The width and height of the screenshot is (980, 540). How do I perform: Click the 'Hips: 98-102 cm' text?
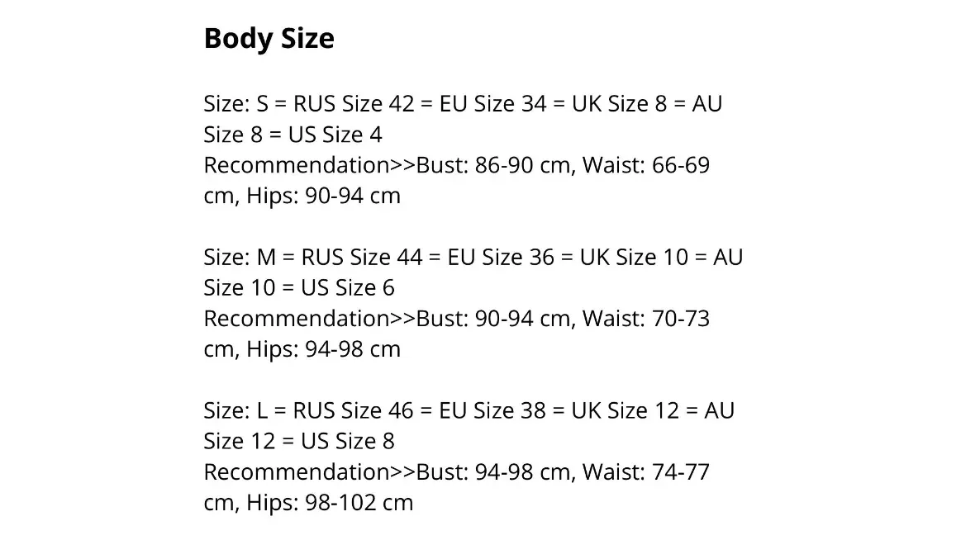[x=330, y=503]
